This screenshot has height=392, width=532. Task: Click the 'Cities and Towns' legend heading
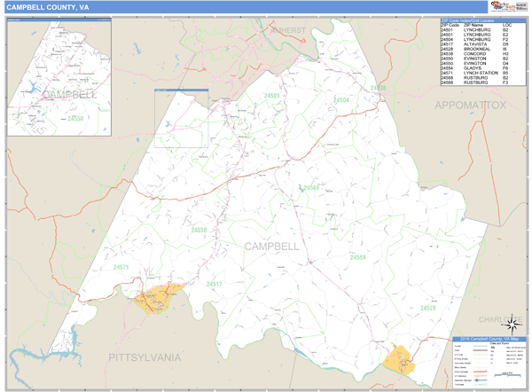tap(497, 343)
